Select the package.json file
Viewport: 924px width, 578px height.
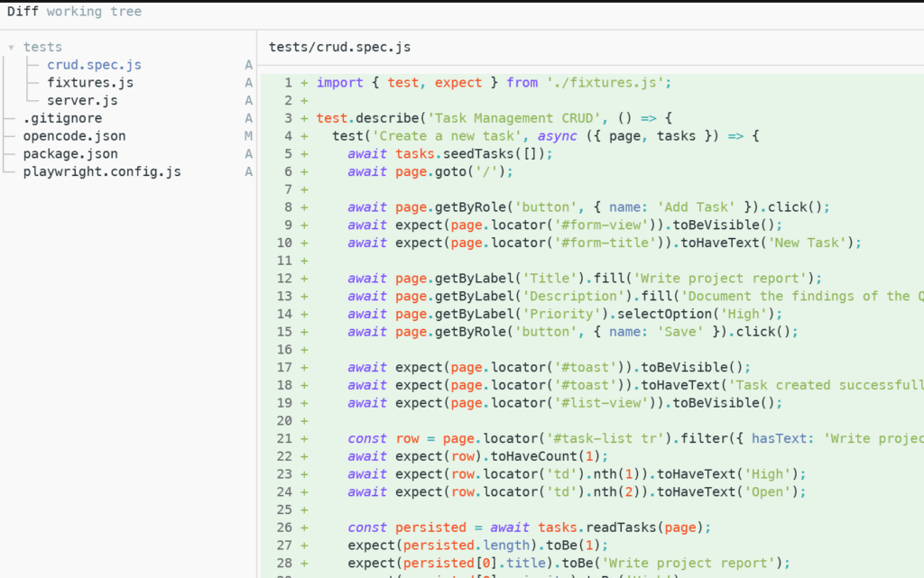tap(70, 153)
